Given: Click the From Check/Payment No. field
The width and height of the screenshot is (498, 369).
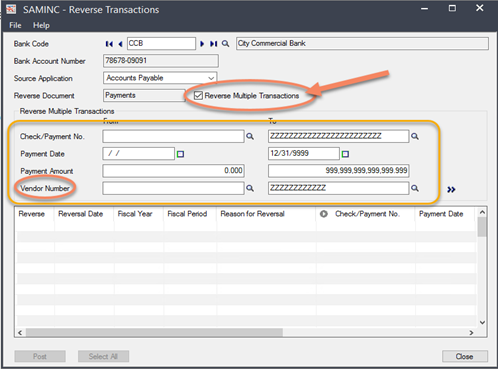Looking at the screenshot, I should tap(173, 136).
